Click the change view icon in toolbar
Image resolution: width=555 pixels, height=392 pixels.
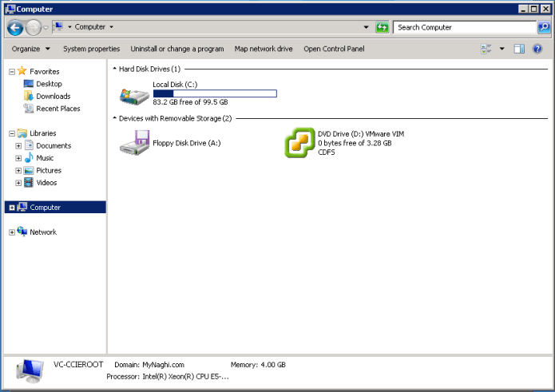(486, 49)
